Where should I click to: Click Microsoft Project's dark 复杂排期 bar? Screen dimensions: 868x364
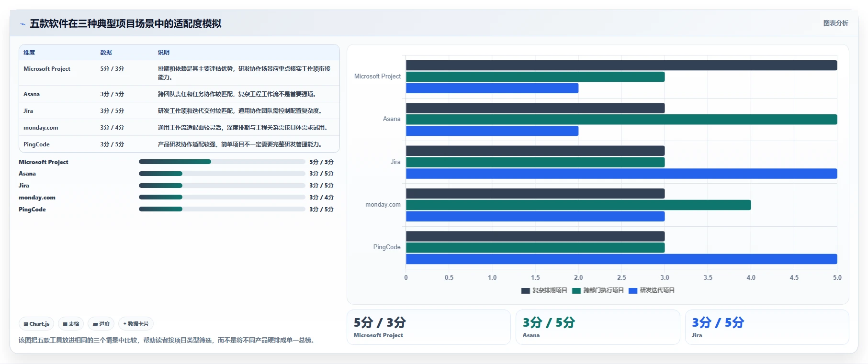coord(621,66)
